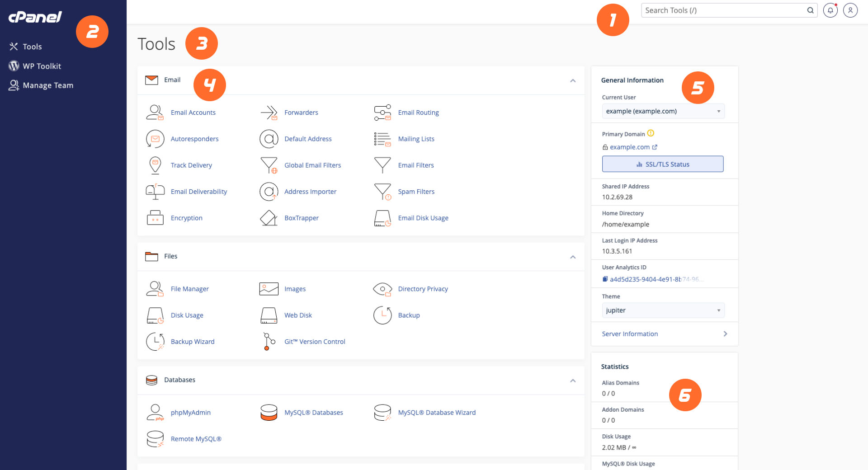Open Manage Team from the sidebar

click(x=47, y=85)
